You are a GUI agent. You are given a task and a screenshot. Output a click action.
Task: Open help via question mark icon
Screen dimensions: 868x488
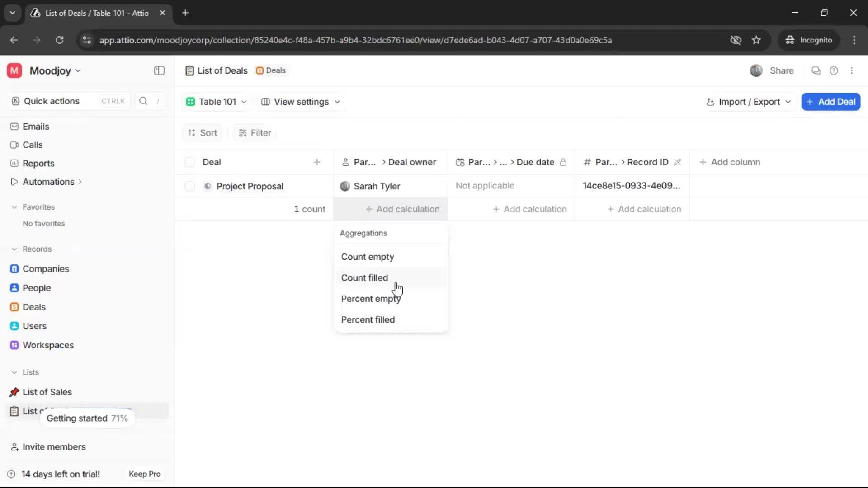[x=834, y=70]
